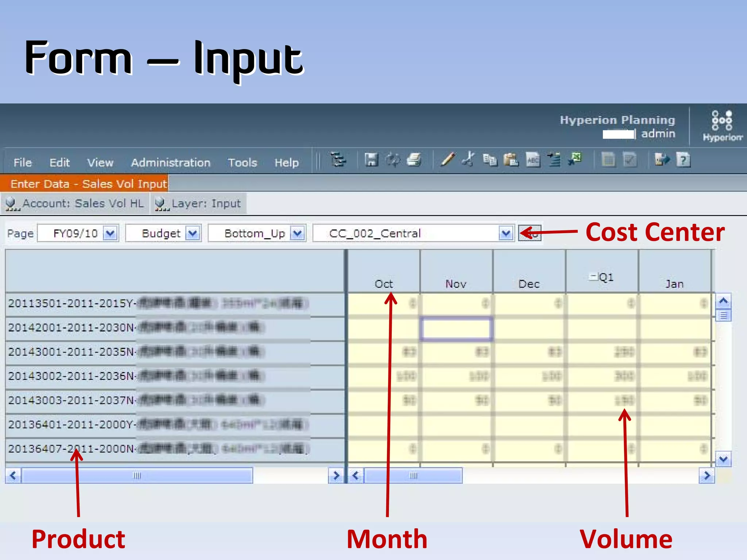Select product row 20142001-2011-2030N
The width and height of the screenshot is (747, 560).
tap(175, 328)
